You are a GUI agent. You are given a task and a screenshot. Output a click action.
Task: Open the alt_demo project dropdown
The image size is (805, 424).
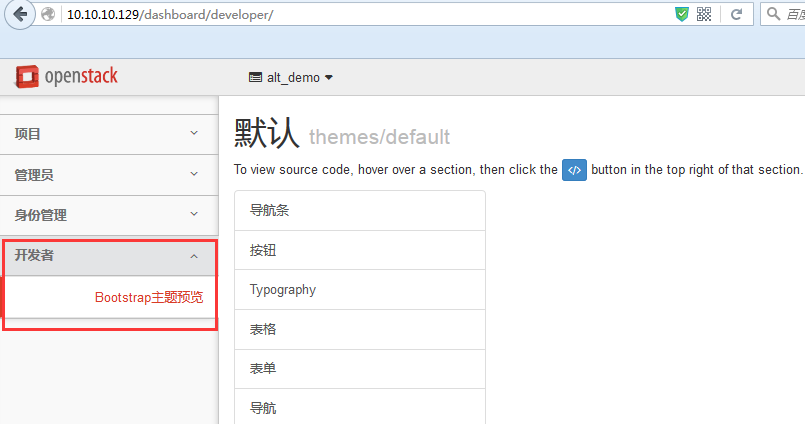[x=291, y=78]
